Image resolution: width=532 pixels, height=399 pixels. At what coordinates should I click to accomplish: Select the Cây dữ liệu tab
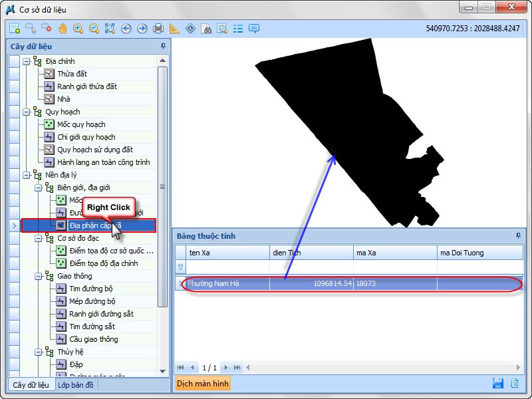coord(31,384)
